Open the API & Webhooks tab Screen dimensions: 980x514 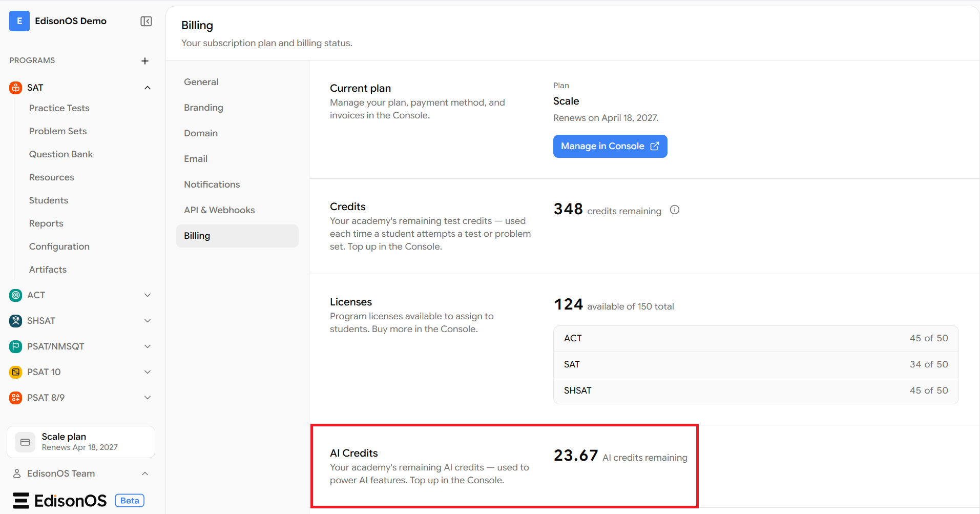[237, 210]
